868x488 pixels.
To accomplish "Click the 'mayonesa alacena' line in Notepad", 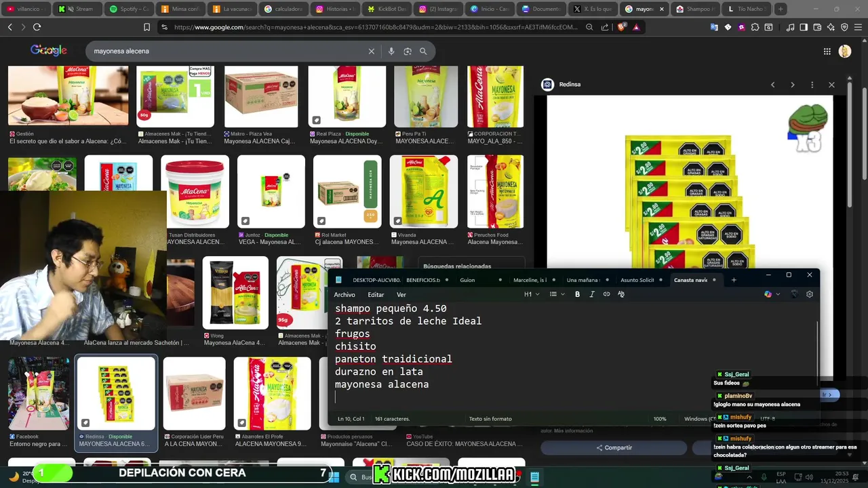I will click(x=382, y=384).
